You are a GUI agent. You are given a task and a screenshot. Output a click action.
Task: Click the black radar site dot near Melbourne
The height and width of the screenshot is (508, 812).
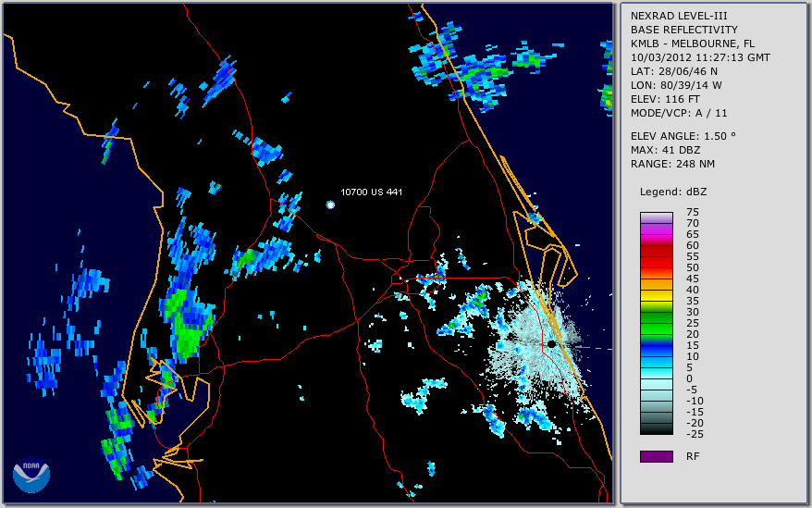point(551,344)
